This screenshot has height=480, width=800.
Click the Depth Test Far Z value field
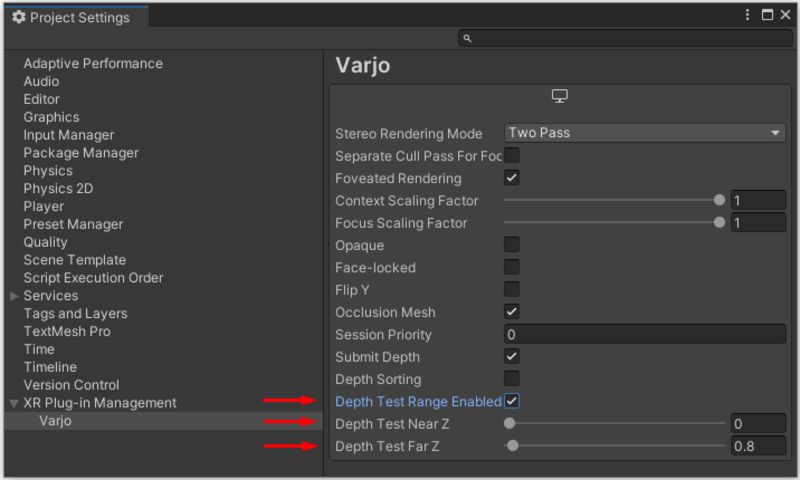(x=758, y=446)
